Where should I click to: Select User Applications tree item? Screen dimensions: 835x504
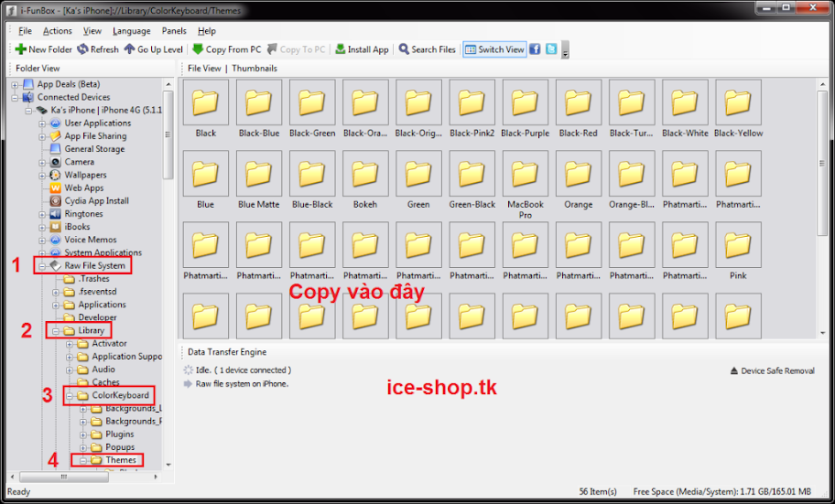pyautogui.click(x=97, y=123)
